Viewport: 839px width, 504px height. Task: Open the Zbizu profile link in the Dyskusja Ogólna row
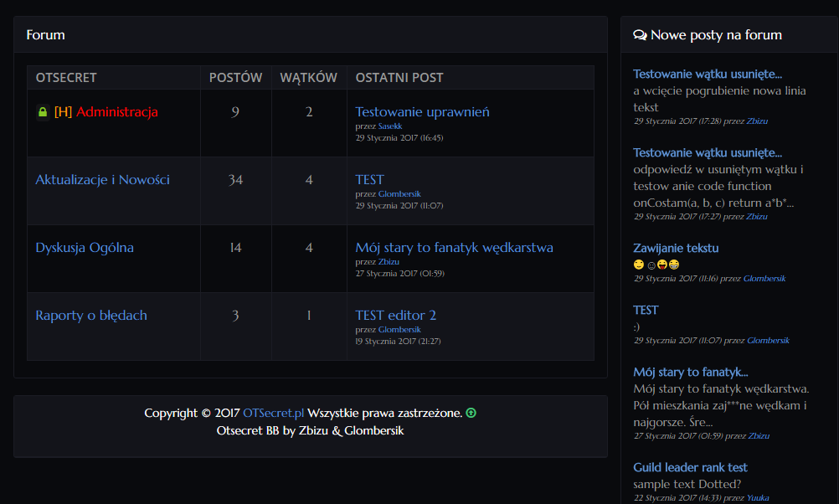[x=389, y=262]
